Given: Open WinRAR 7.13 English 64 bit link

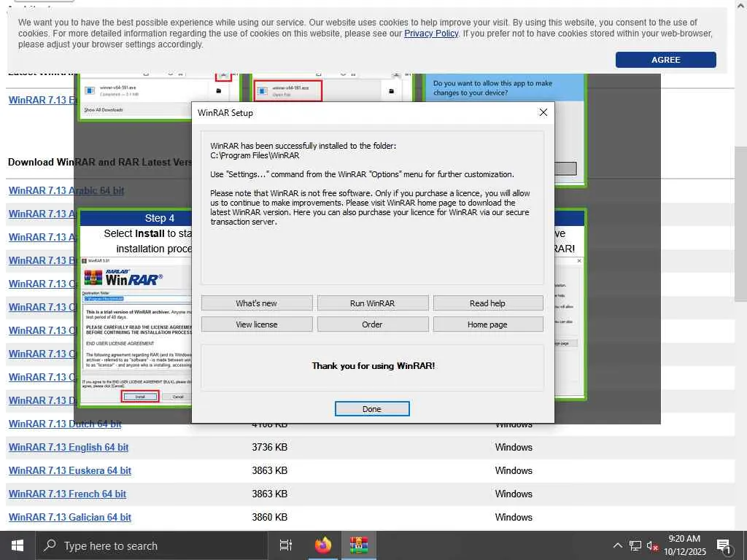Looking at the screenshot, I should pos(69,447).
